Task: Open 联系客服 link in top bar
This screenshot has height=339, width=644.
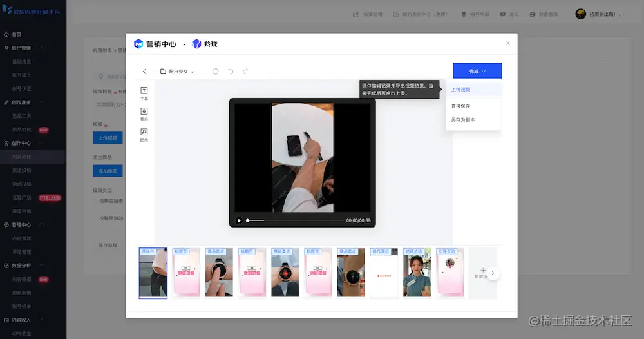Action: [x=544, y=14]
